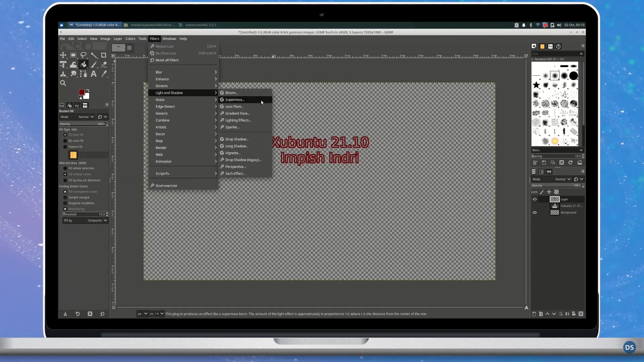Open the Layer menu
Screen dimensions: 644x362
[118, 39]
